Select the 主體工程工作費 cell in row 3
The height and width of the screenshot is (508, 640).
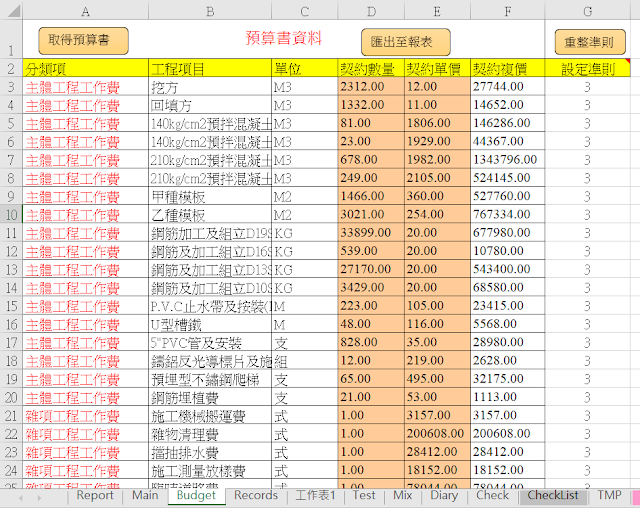coord(85,87)
